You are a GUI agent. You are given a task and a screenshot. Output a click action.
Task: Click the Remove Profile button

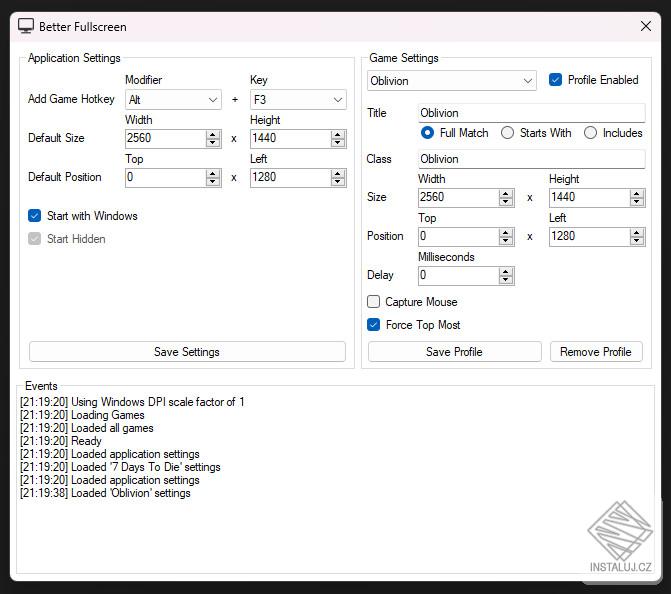(x=596, y=352)
